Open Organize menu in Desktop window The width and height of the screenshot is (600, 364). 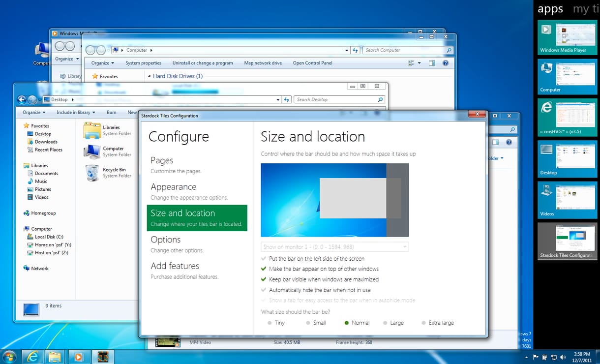point(34,112)
